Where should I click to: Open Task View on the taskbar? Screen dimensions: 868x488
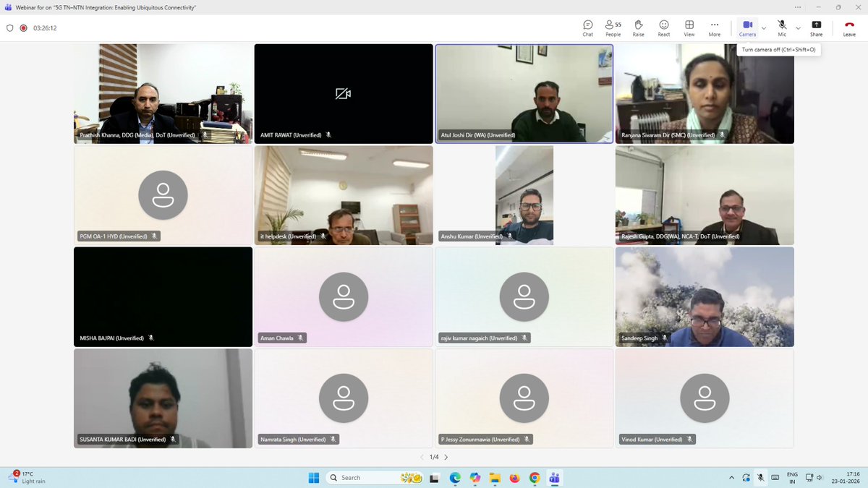point(435,478)
